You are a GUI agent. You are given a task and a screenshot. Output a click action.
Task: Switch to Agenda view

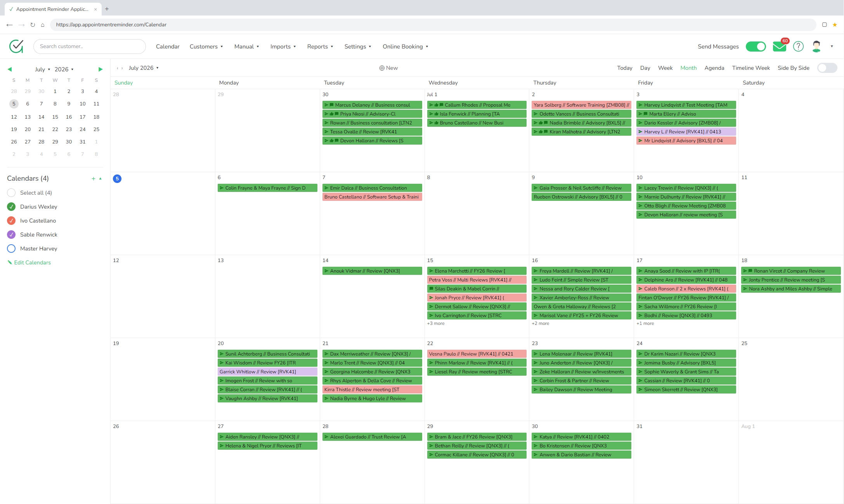click(714, 68)
